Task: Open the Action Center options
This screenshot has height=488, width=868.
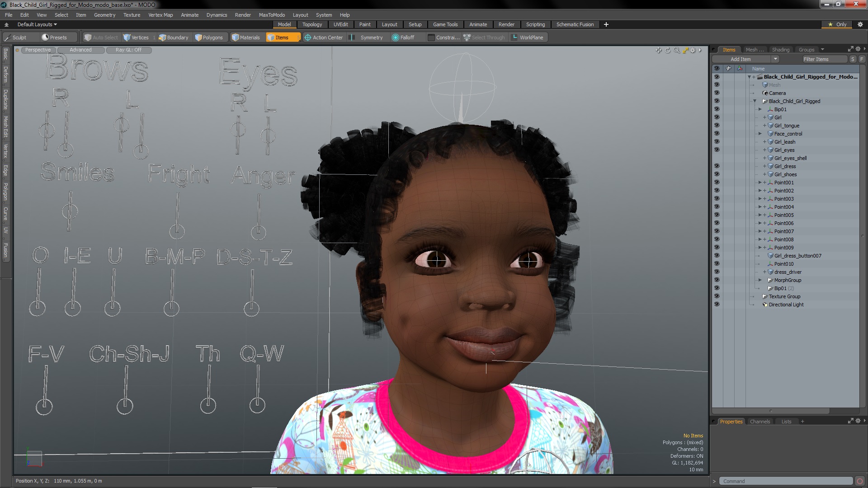Action: [x=324, y=38]
